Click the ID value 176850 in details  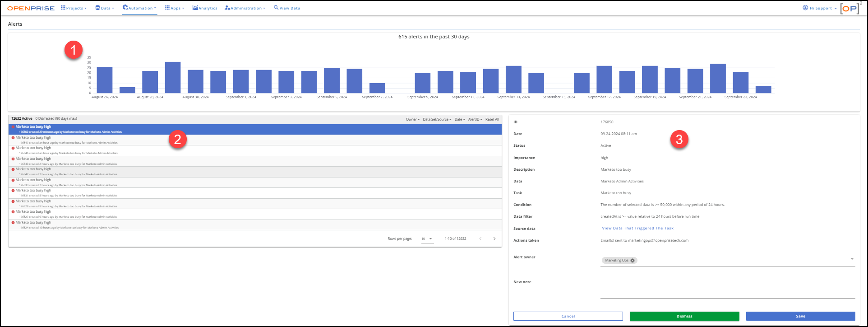[607, 122]
